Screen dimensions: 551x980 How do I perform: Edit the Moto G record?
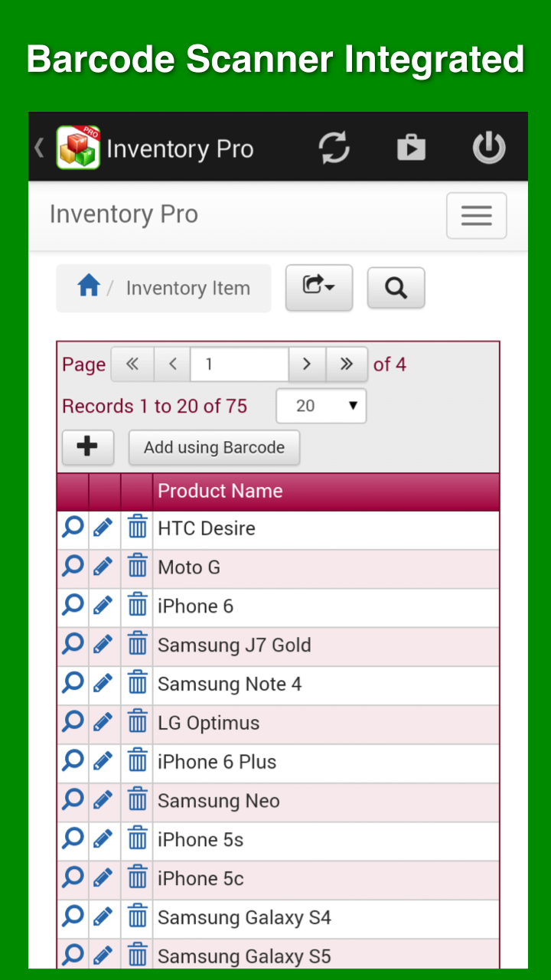(x=103, y=567)
